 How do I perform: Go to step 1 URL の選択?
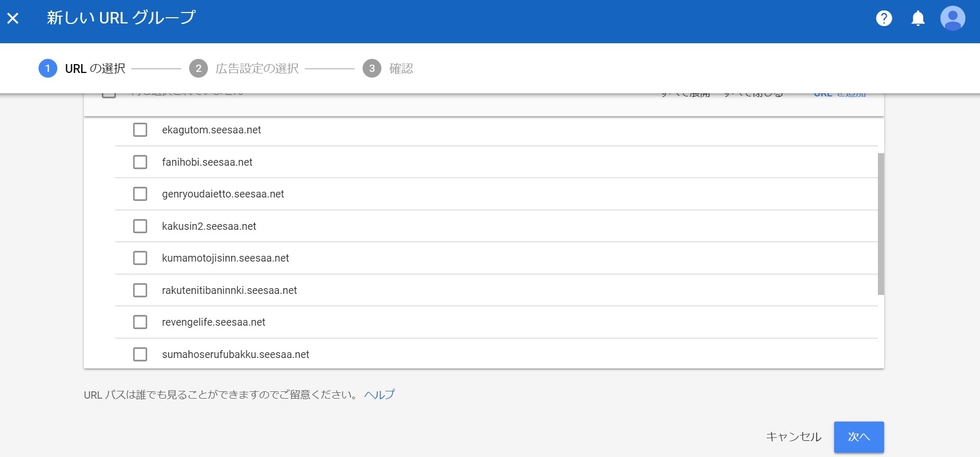coord(82,68)
